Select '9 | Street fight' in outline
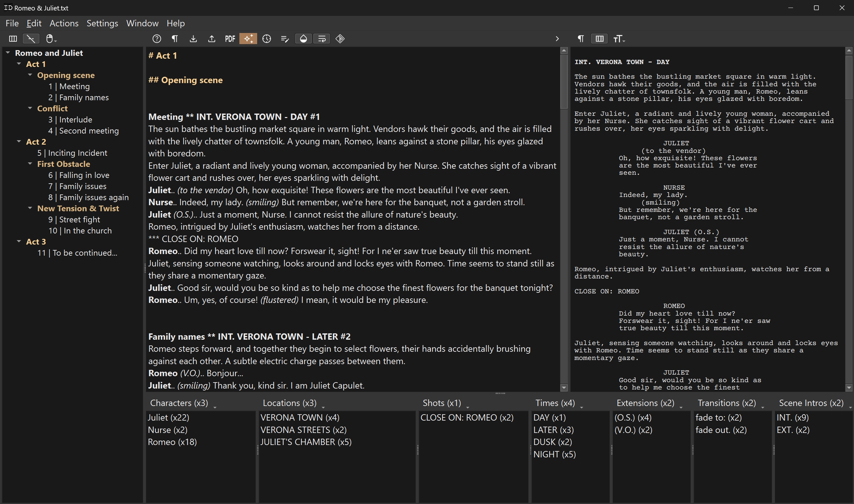This screenshot has width=854, height=504. coord(74,219)
